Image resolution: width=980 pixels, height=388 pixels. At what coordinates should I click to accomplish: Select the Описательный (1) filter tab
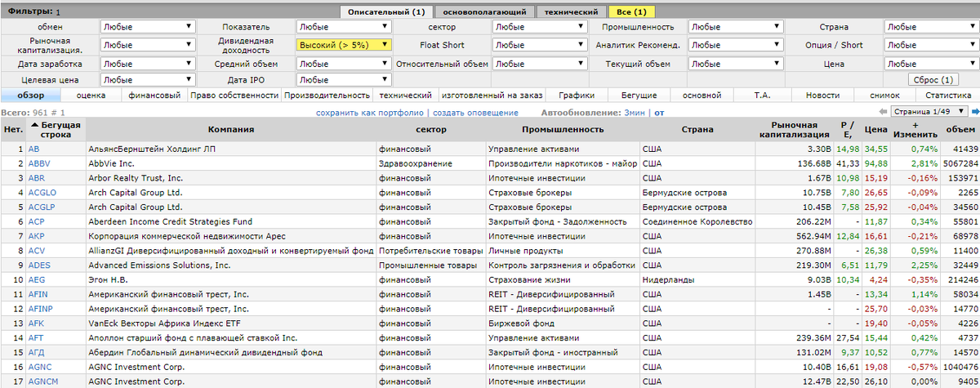[x=385, y=11]
